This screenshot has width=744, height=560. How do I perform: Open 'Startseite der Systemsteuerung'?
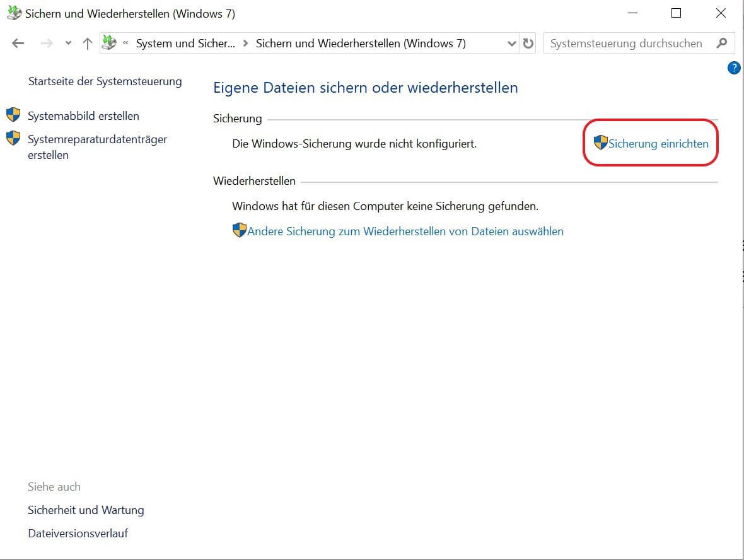click(105, 81)
